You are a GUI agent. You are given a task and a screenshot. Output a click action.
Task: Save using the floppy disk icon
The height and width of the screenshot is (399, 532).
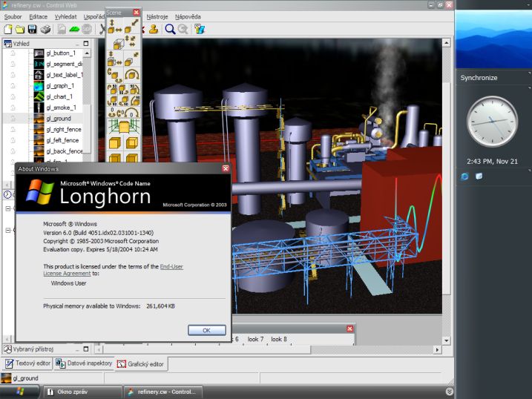point(33,29)
